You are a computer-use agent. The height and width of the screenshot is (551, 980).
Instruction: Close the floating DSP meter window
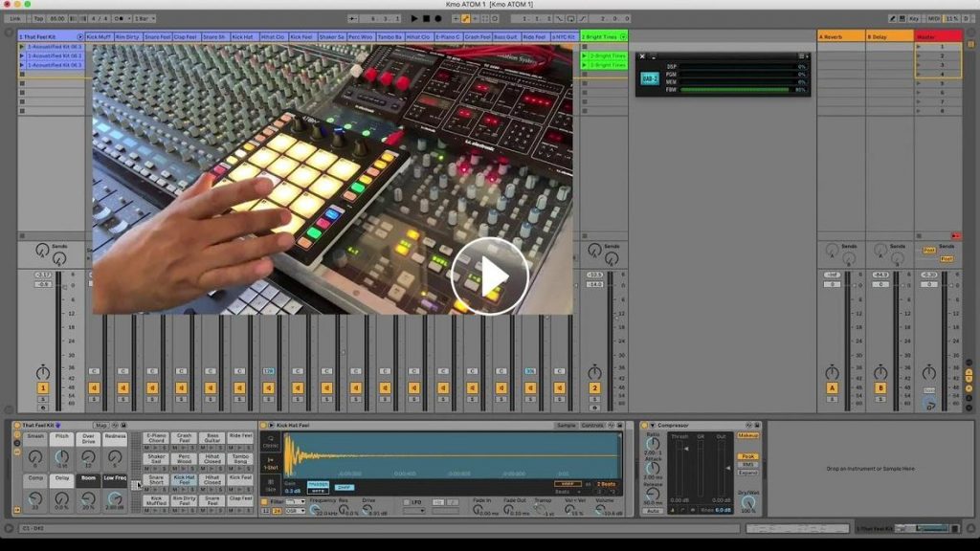[x=642, y=56]
